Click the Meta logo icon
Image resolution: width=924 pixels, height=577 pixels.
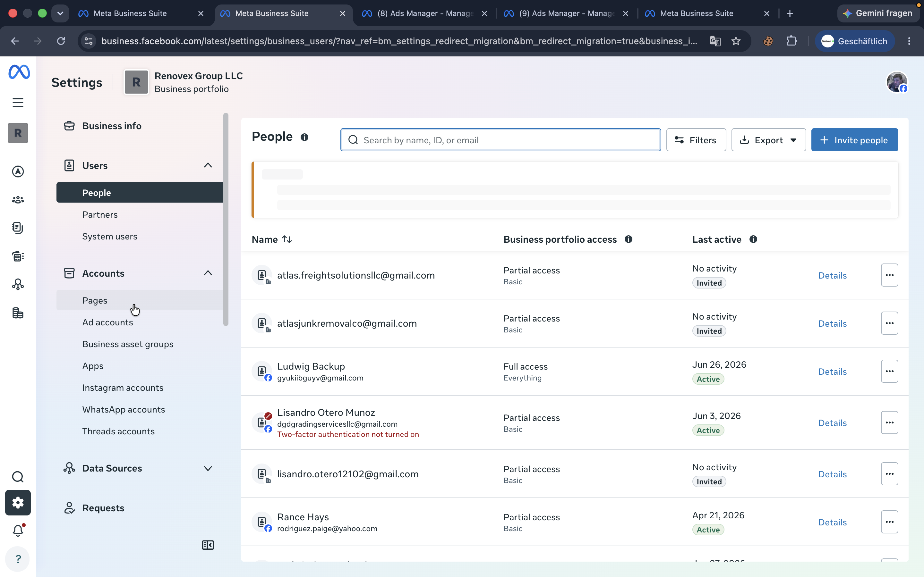coord(19,72)
